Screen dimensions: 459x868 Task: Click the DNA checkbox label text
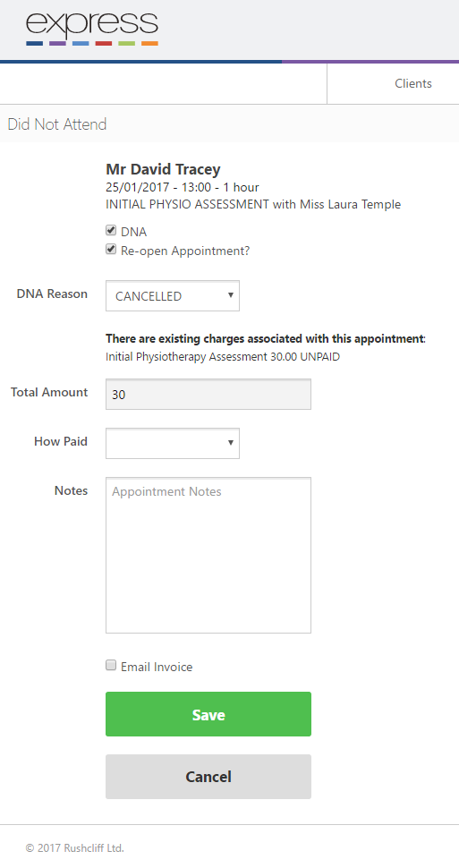(133, 232)
